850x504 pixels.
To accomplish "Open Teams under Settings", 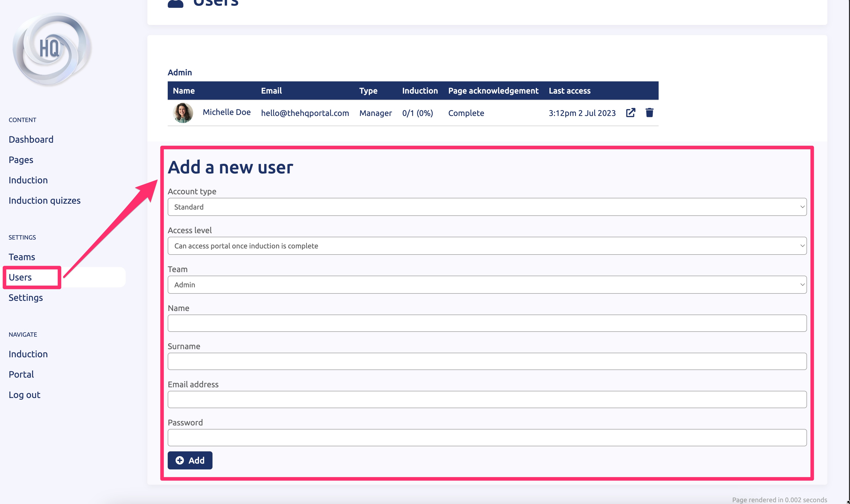I will coord(22,257).
